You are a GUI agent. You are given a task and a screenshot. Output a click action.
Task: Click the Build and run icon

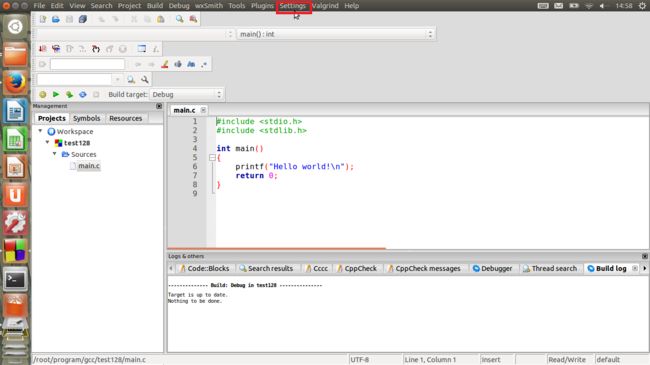[x=69, y=95]
